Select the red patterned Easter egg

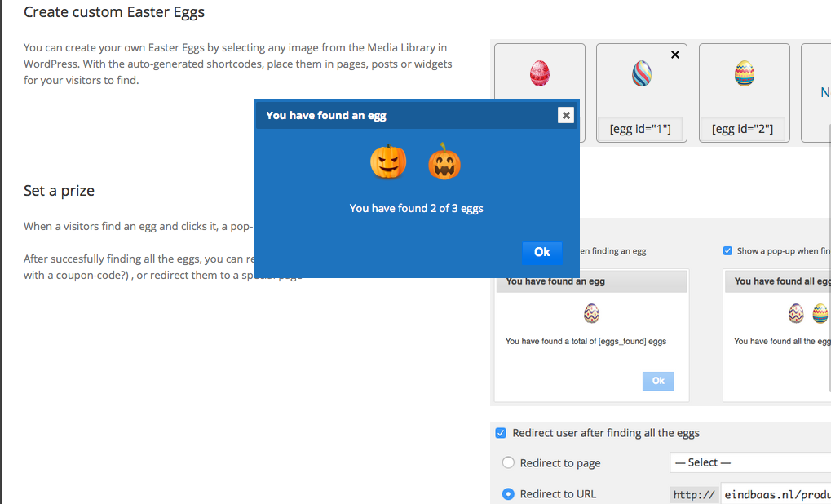(x=540, y=73)
